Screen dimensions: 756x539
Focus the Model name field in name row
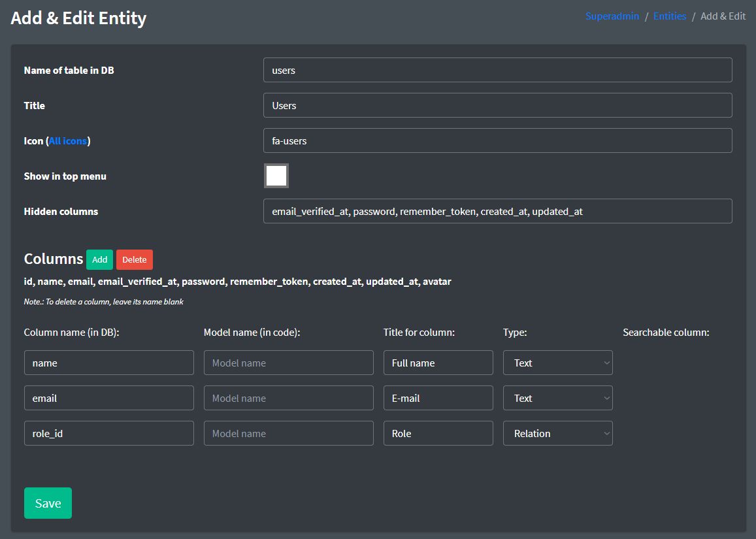coord(288,363)
